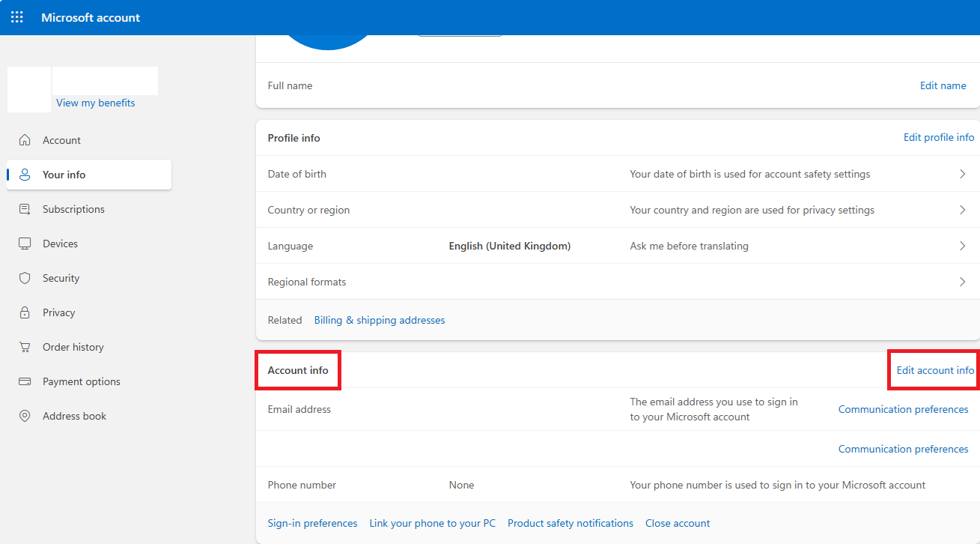Click the phone number sign-in description

(778, 485)
